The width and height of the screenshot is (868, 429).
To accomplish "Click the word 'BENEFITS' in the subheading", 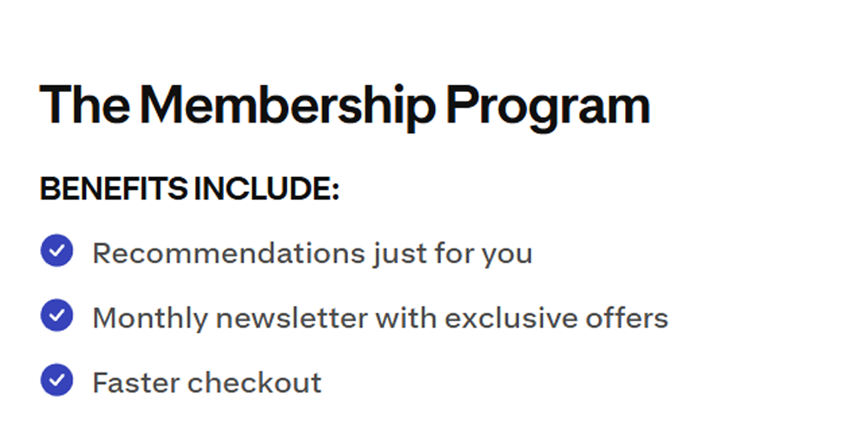I will click(114, 189).
